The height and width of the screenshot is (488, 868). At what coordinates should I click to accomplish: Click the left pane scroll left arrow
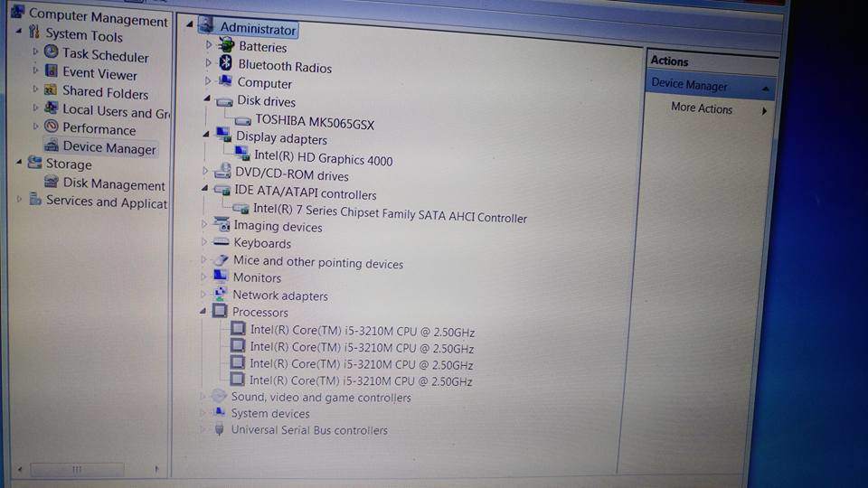20,470
